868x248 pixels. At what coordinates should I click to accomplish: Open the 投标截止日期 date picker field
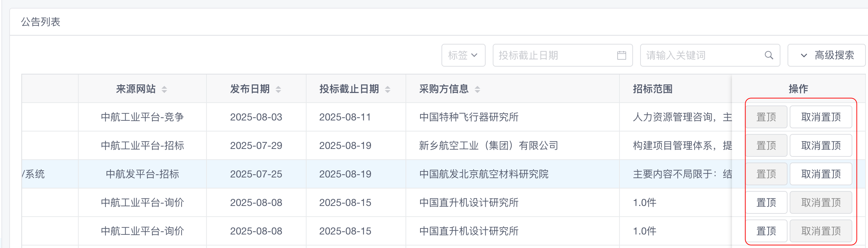[x=555, y=55]
